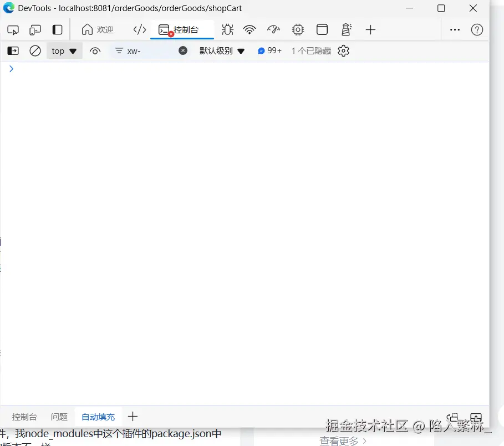This screenshot has height=446, width=504.
Task: Open the Application panel icon
Action: pos(322,30)
